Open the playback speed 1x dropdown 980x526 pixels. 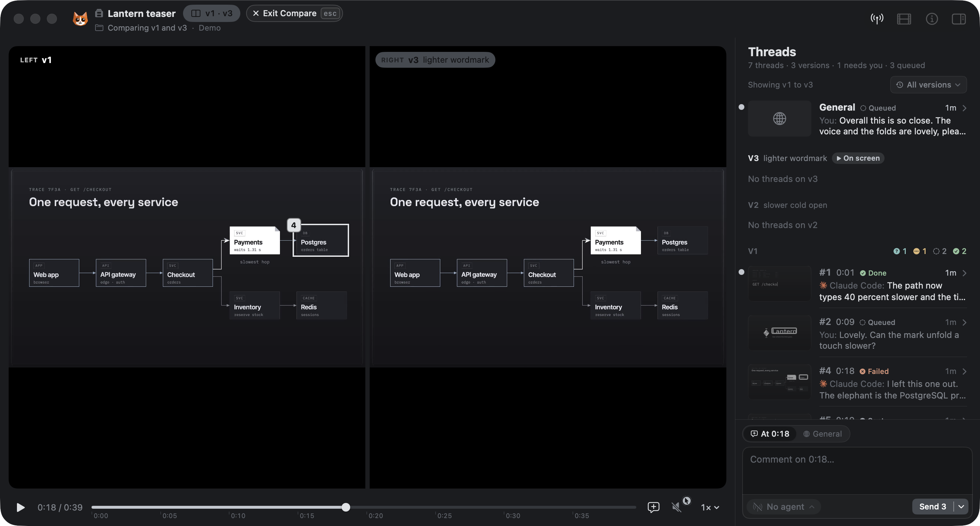710,507
